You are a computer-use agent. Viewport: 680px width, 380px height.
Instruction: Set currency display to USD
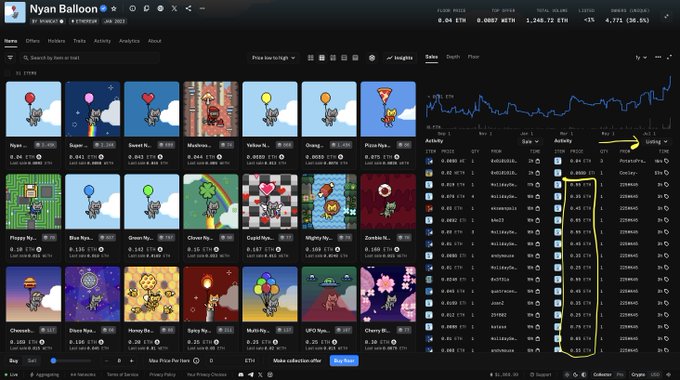(655, 374)
